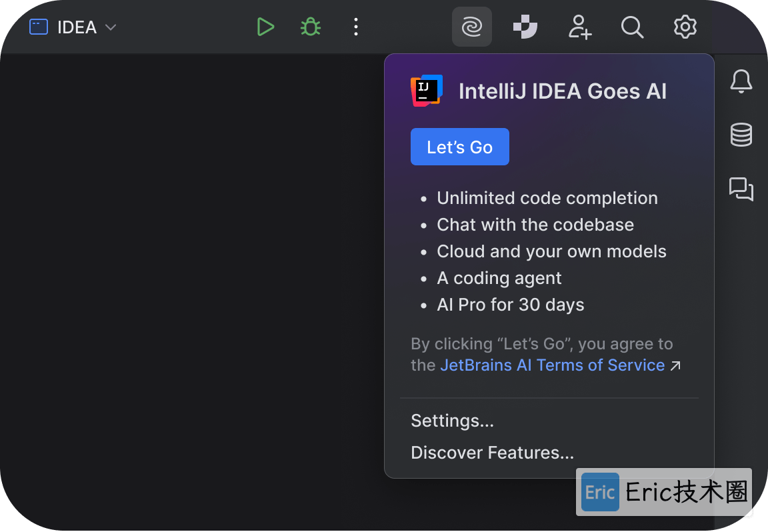Click the IDEA run configuration window icon
Image resolution: width=768 pixels, height=532 pixels.
[39, 27]
